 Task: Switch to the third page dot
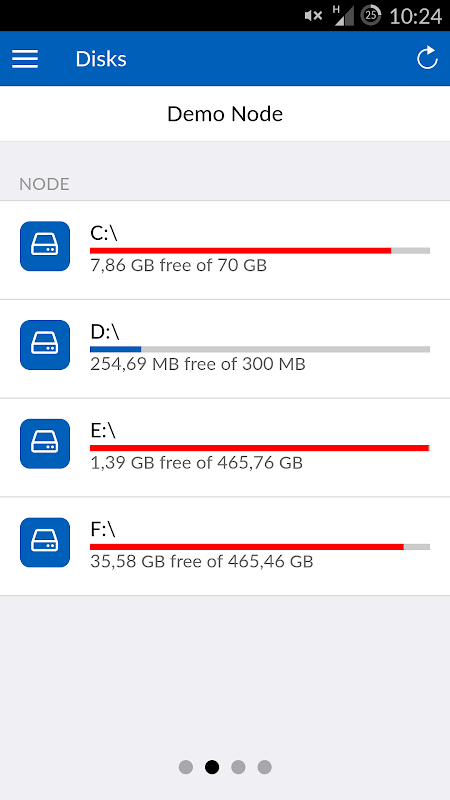click(238, 767)
